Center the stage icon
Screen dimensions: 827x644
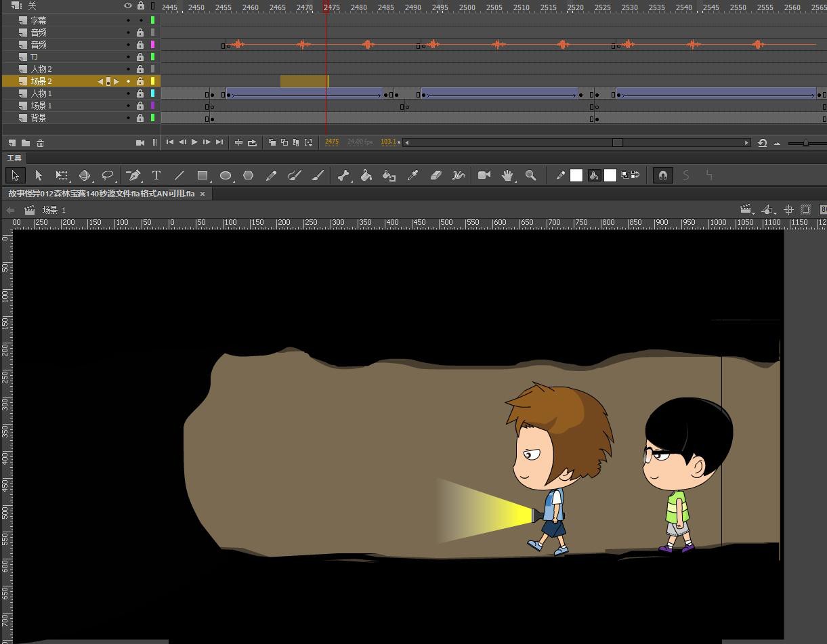[788, 210]
